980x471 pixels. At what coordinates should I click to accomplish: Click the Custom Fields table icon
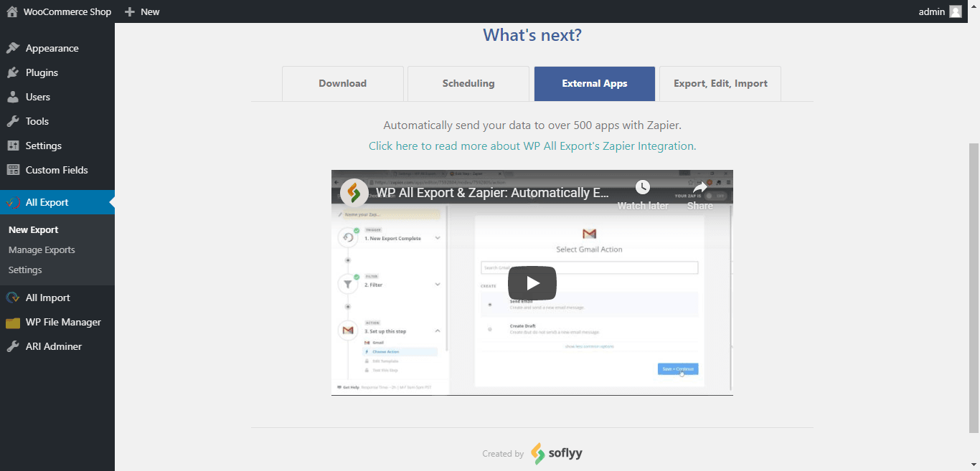pos(13,170)
